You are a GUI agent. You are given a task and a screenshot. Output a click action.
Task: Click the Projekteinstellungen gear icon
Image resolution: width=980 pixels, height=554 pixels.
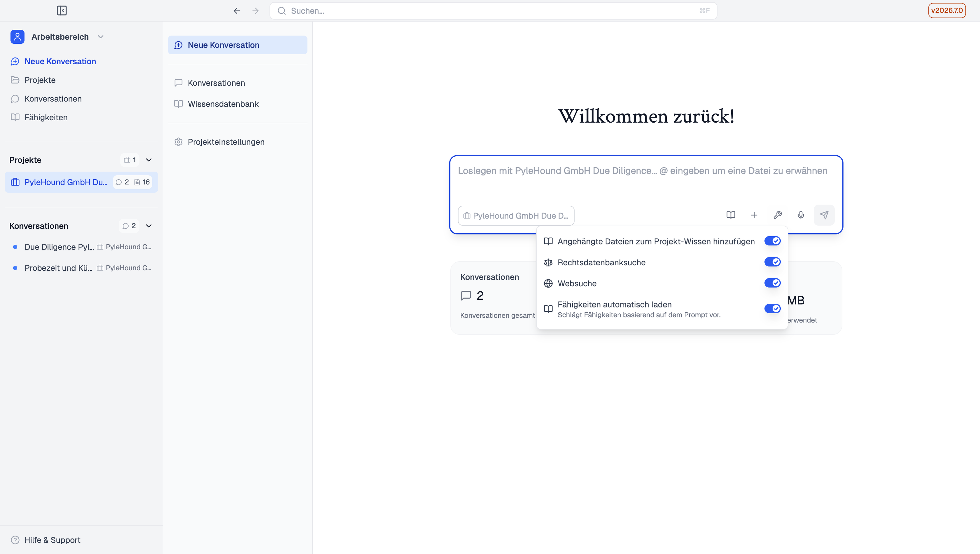coord(178,142)
